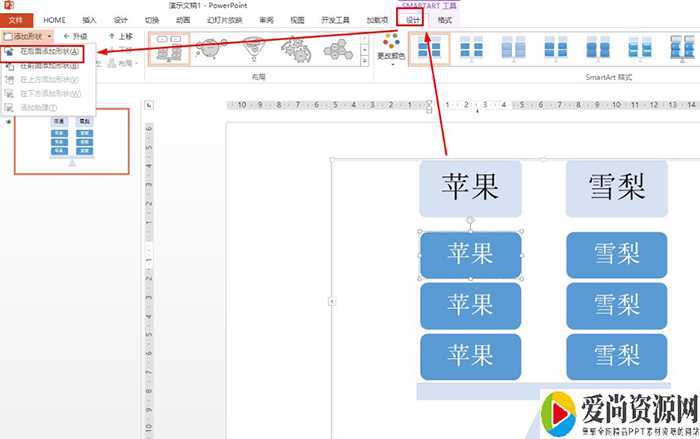The height and width of the screenshot is (439, 700).
Task: Select slide 1 thumbnail in the panel
Action: pos(71,140)
